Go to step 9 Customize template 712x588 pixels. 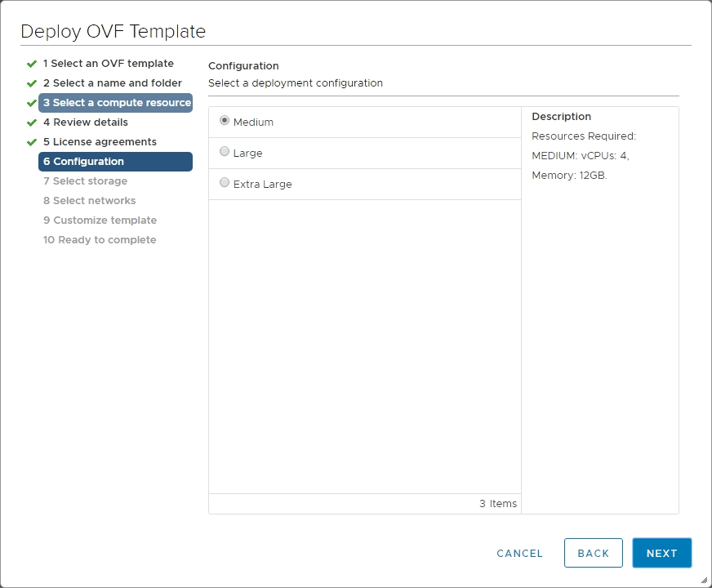tap(100, 220)
